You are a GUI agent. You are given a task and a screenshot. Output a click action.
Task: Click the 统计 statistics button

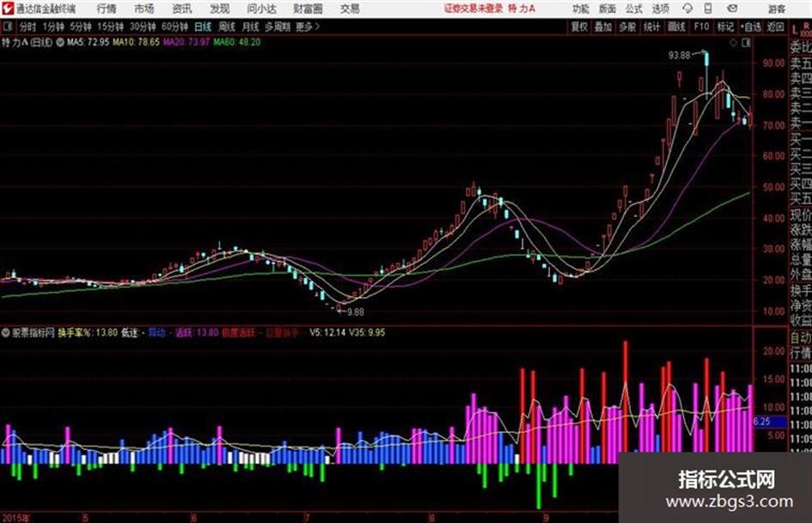pyautogui.click(x=651, y=27)
